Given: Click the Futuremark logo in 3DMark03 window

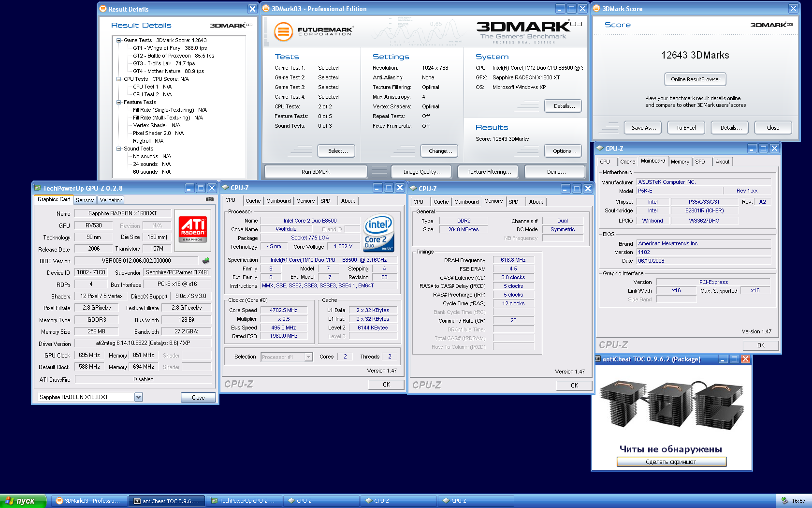Looking at the screenshot, I should 314,32.
